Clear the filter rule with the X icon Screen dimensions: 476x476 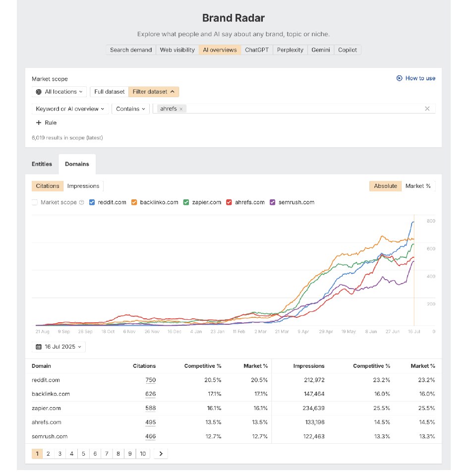[x=427, y=109]
